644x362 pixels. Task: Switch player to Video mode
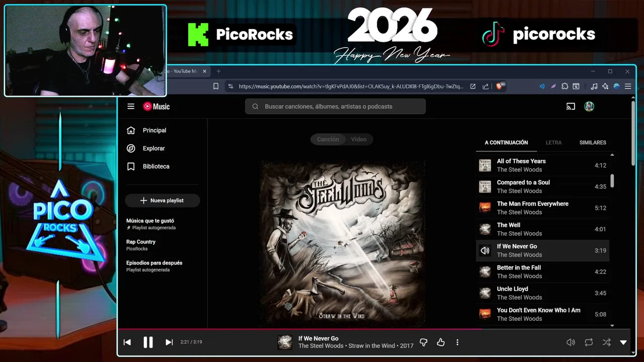coord(359,139)
